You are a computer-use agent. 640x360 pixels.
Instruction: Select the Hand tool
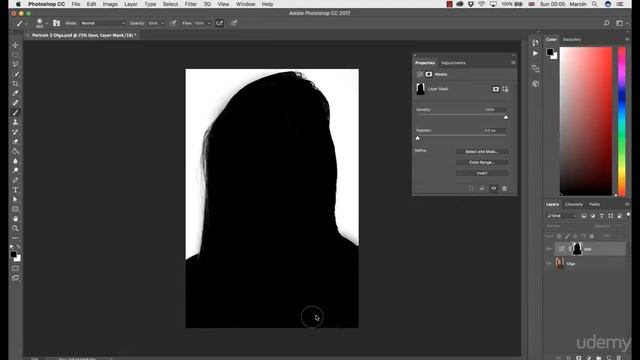[16, 219]
